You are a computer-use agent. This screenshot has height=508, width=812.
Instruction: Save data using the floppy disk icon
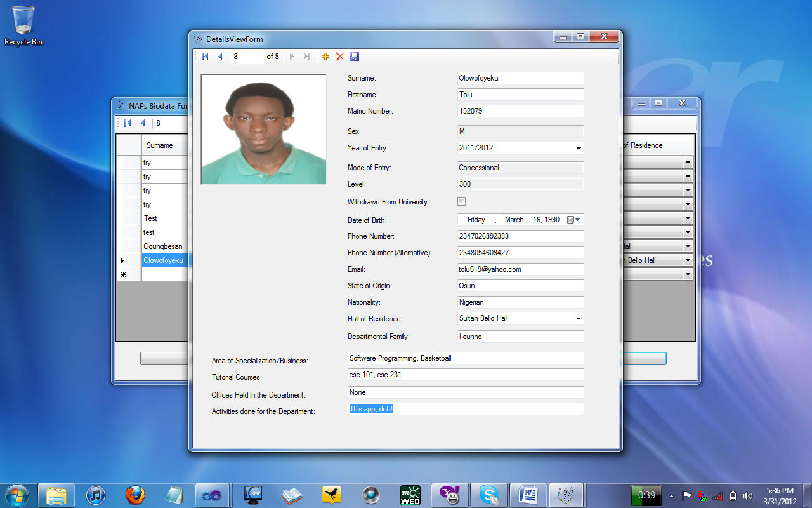355,57
